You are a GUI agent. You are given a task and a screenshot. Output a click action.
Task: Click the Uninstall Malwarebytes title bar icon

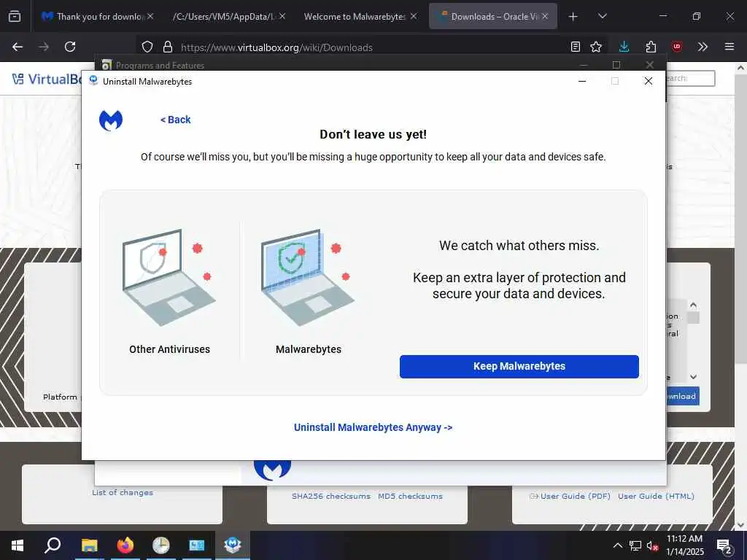(x=93, y=81)
